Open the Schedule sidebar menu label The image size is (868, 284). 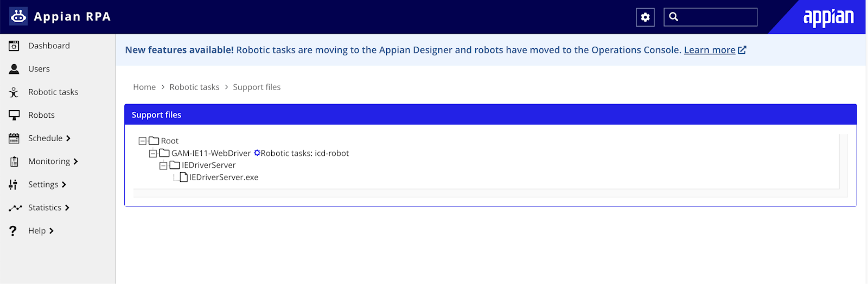coord(46,138)
